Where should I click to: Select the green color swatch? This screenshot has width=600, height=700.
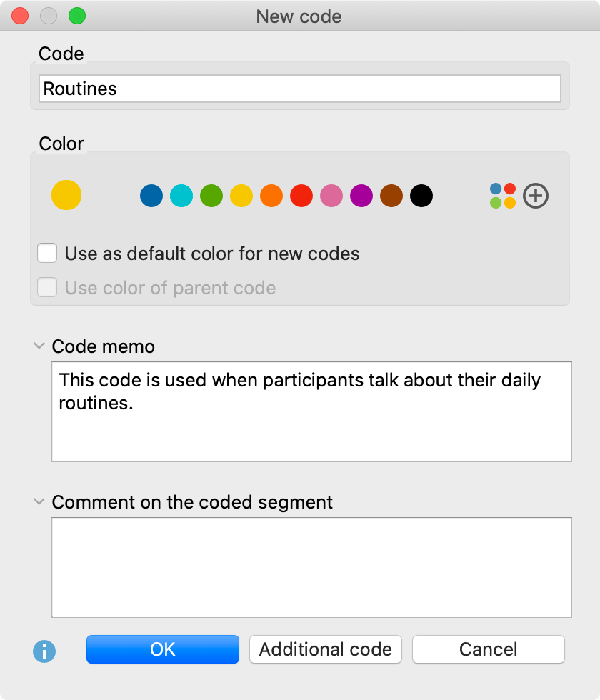pos(211,196)
